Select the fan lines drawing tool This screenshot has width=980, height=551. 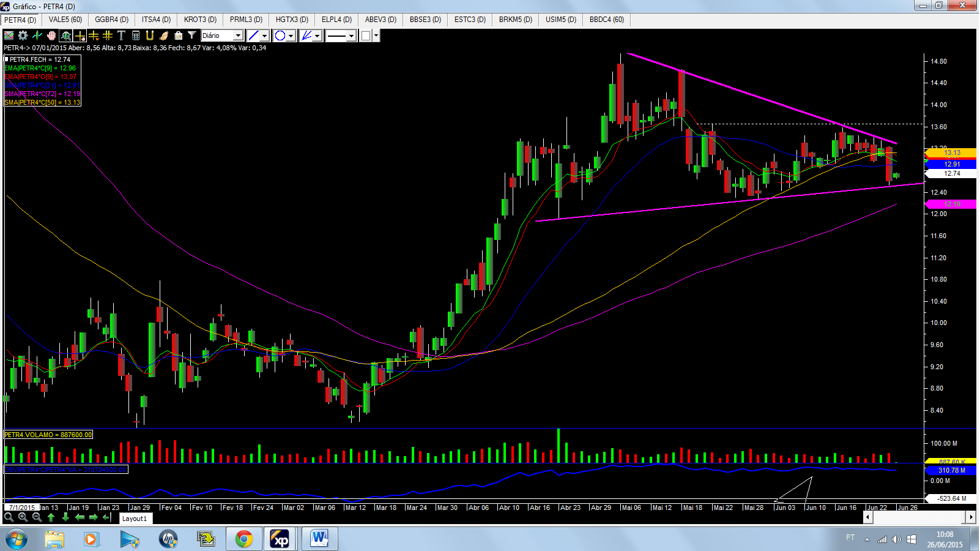(306, 36)
